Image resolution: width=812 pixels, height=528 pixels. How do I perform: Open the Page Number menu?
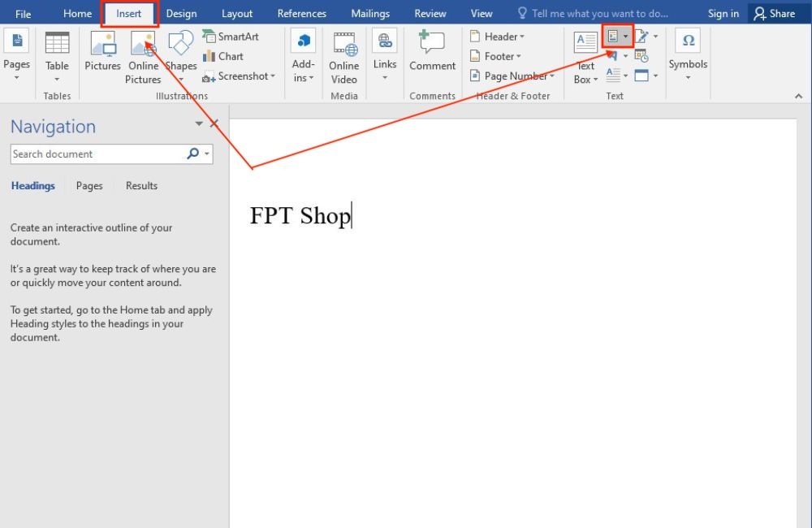tap(512, 76)
